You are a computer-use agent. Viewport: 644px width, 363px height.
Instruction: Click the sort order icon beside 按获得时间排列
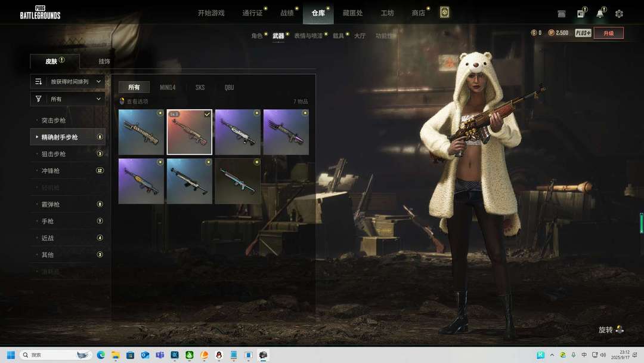click(x=39, y=82)
